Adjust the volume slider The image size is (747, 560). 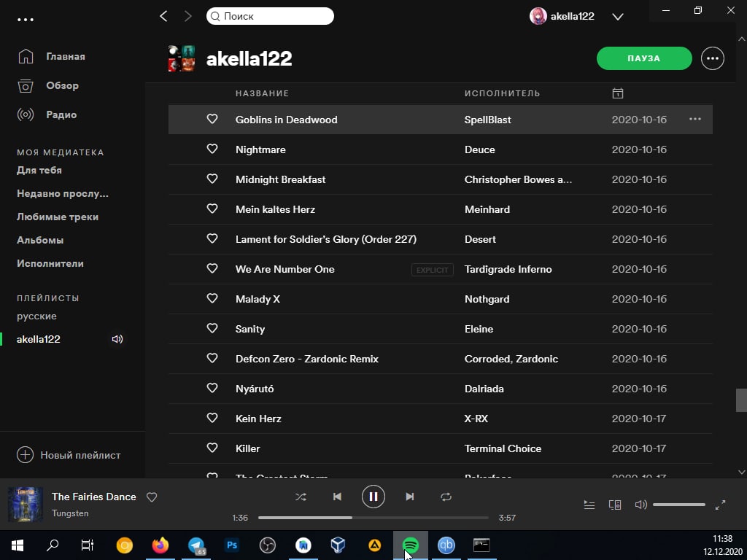point(679,505)
